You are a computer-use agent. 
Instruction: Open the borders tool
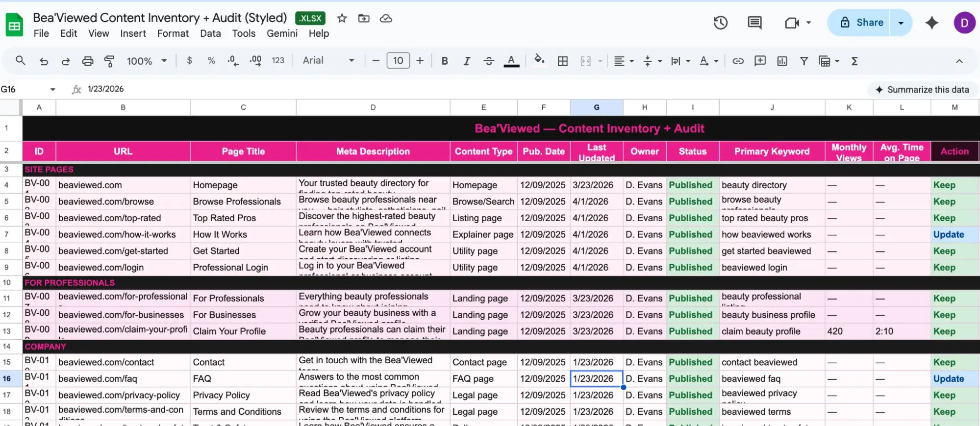(563, 61)
